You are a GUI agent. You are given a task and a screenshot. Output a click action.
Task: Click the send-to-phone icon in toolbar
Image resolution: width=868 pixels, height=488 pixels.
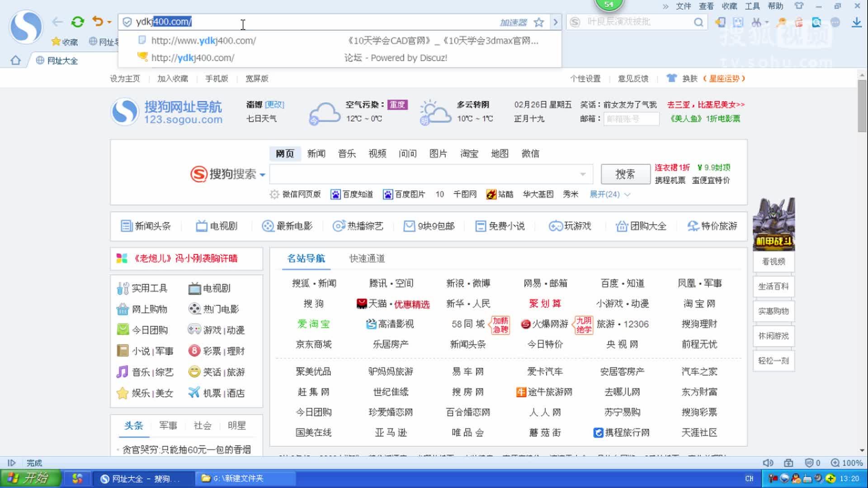(x=720, y=22)
